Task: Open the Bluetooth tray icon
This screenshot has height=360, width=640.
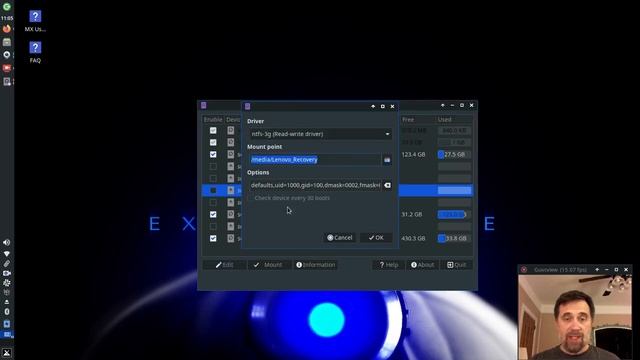Action: pos(7,312)
